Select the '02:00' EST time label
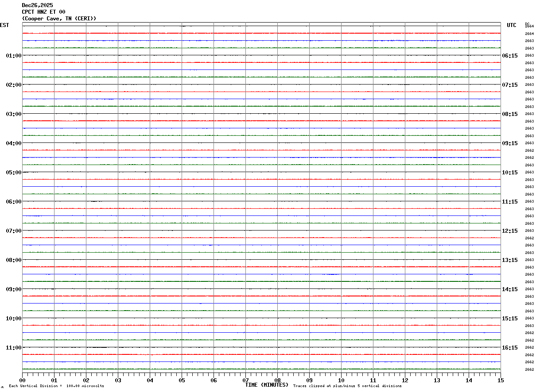Viewport: 536px width, 392px height. (14, 85)
